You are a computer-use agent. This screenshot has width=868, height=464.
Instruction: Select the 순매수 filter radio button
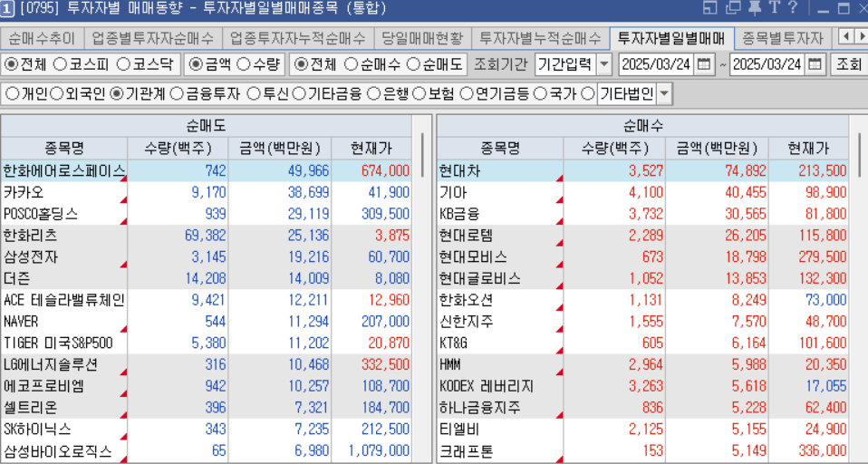pyautogui.click(x=351, y=64)
